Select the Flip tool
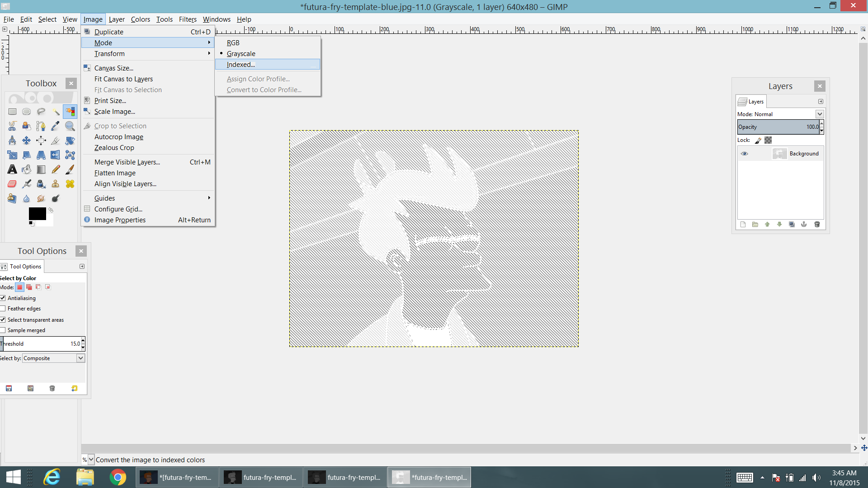Screen dimensions: 868x488 [x=56, y=155]
